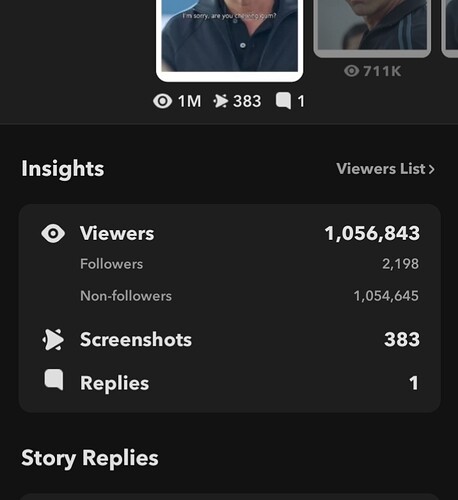458x500 pixels.
Task: Tap the Story Replies section heading
Action: pyautogui.click(x=90, y=458)
